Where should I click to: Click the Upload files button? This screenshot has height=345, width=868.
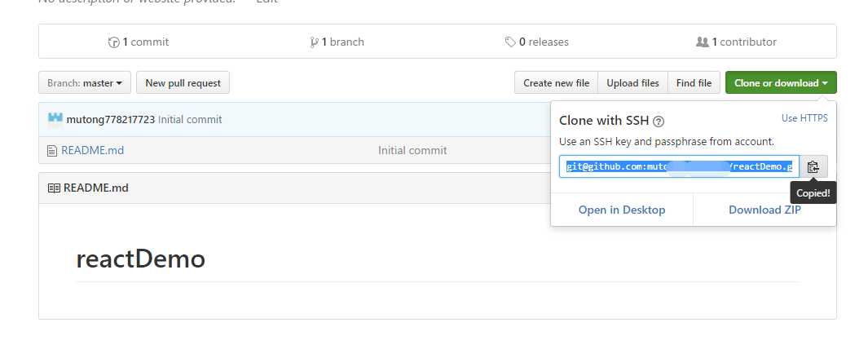[x=632, y=83]
